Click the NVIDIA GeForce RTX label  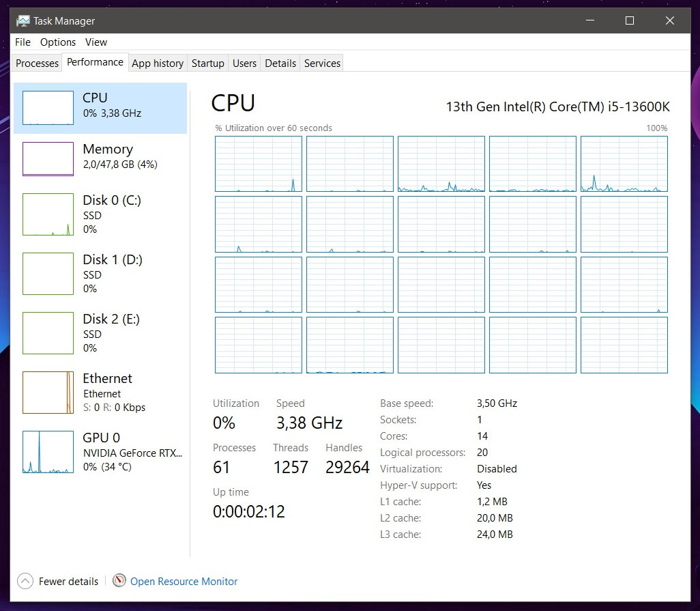(132, 453)
